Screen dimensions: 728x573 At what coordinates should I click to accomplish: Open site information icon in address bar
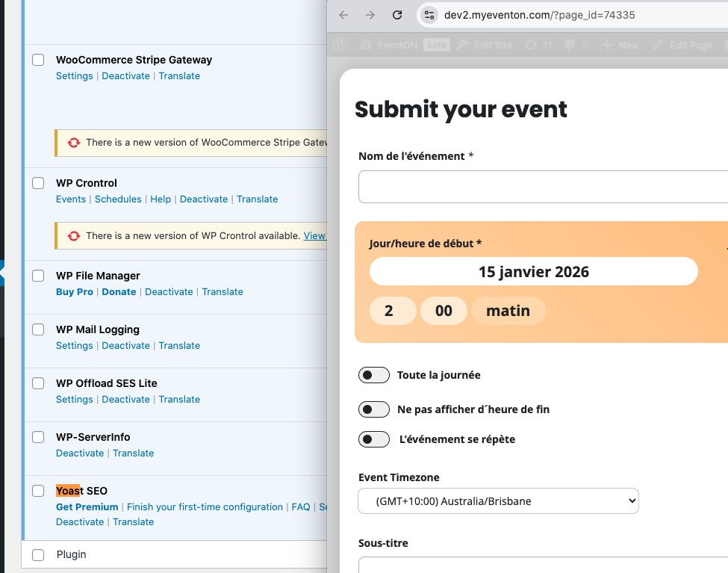click(429, 15)
